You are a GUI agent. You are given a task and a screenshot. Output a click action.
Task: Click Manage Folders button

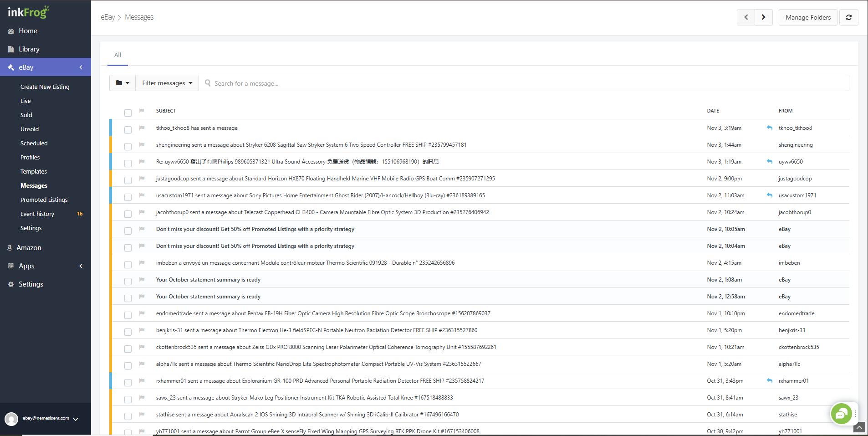(808, 17)
